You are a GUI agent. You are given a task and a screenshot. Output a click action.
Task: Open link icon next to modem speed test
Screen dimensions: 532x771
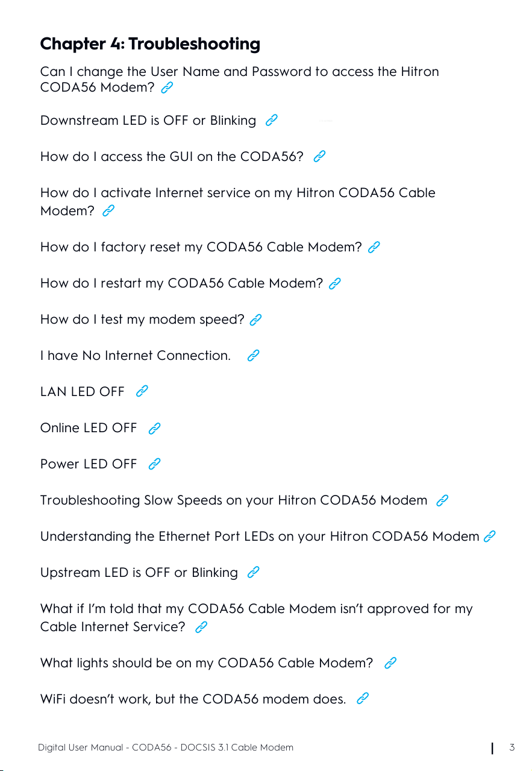point(255,319)
